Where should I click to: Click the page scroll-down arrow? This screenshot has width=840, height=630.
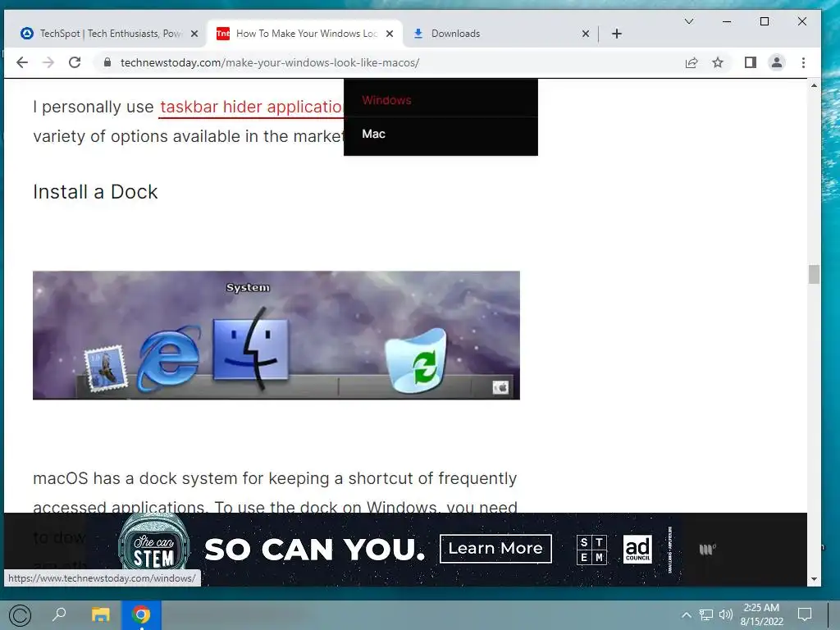coord(815,579)
